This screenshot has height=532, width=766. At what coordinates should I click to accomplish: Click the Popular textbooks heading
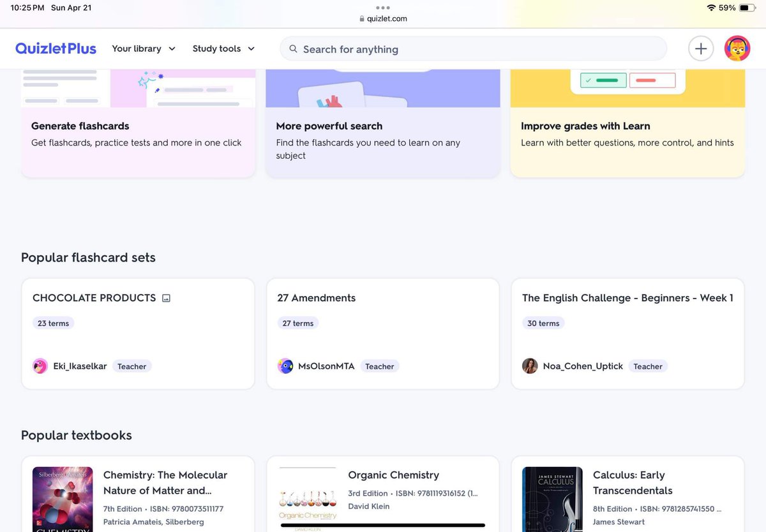pos(77,436)
